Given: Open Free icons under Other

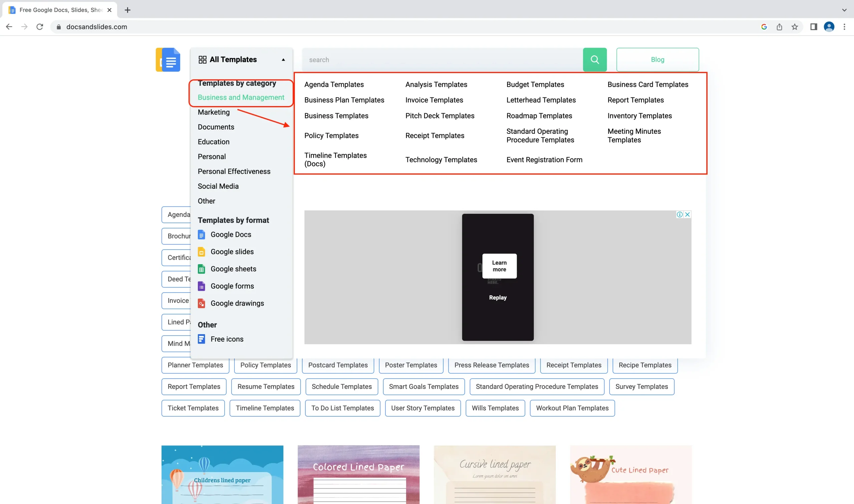Looking at the screenshot, I should click(x=227, y=339).
